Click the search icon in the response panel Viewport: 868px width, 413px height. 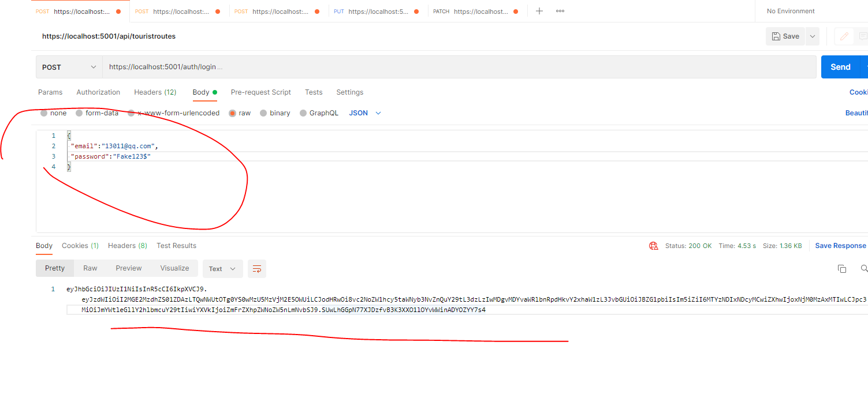[x=864, y=268]
